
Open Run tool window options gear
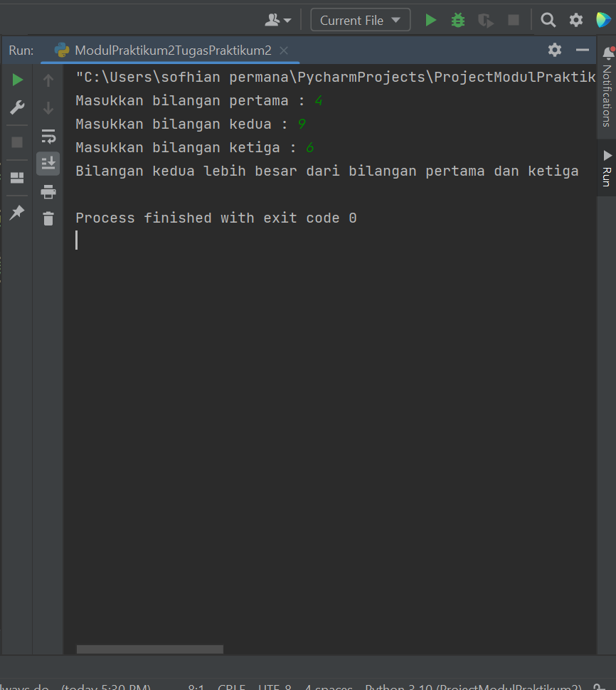coord(555,50)
